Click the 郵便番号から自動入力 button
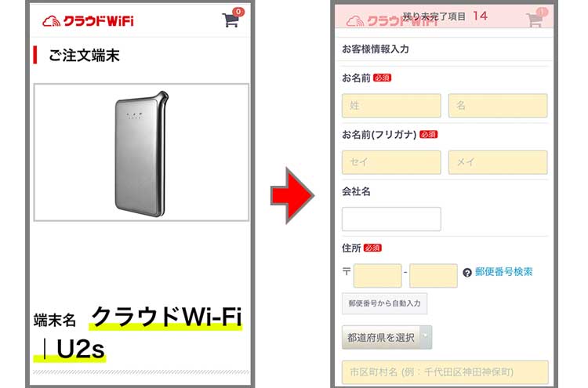The width and height of the screenshot is (588, 388). tap(384, 303)
